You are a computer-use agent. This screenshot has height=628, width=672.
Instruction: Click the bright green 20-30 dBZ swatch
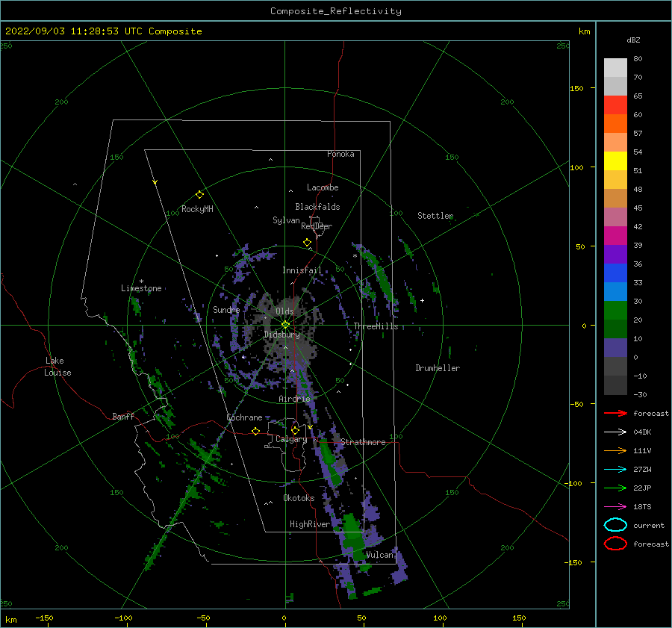click(615, 311)
